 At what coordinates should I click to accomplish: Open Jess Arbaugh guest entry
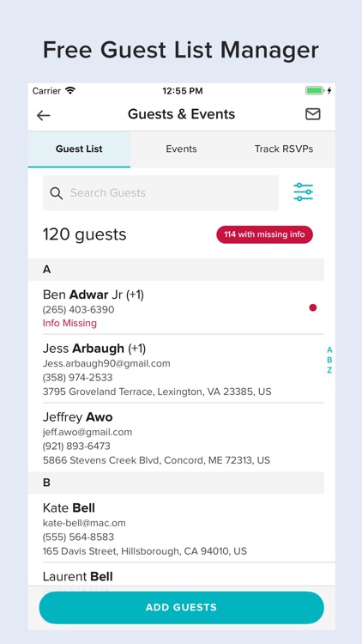176,369
